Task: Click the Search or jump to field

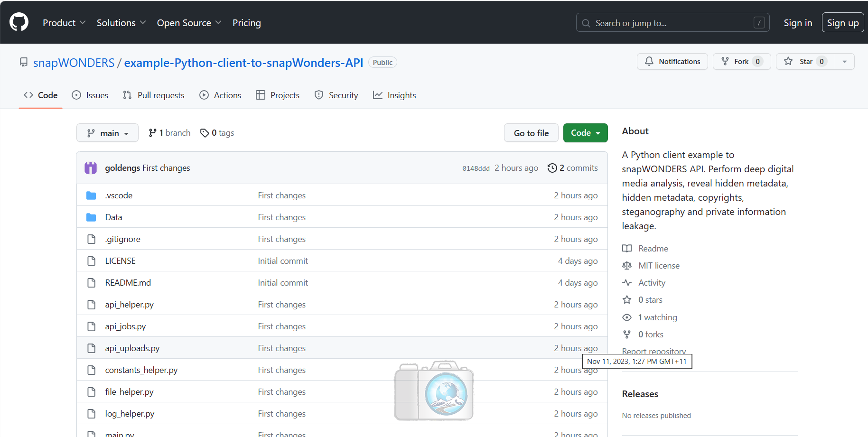Action: [x=672, y=23]
